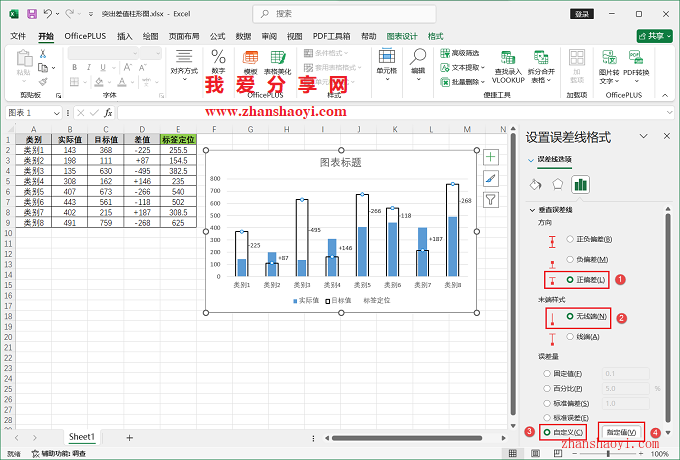
Task: Select 正负偏差 both direction radio
Action: (570, 239)
